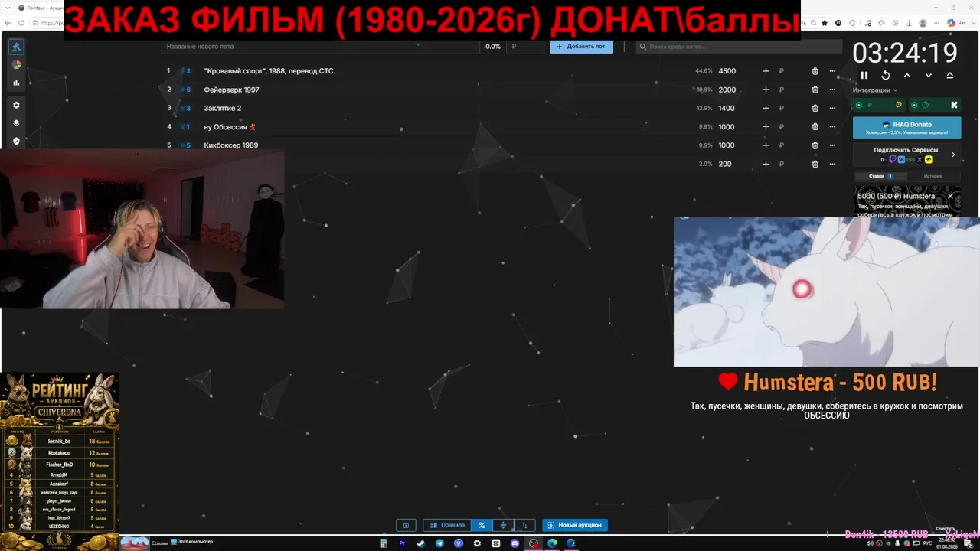Viewport: 980px width, 551px height.
Task: Delete the Кровавый спорт lot
Action: [815, 71]
